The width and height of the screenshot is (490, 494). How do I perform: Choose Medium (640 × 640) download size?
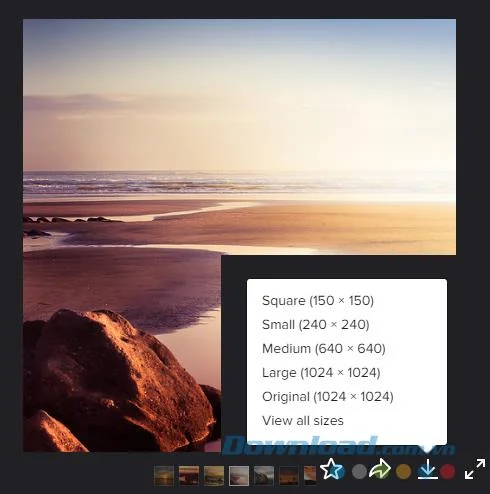click(x=324, y=349)
